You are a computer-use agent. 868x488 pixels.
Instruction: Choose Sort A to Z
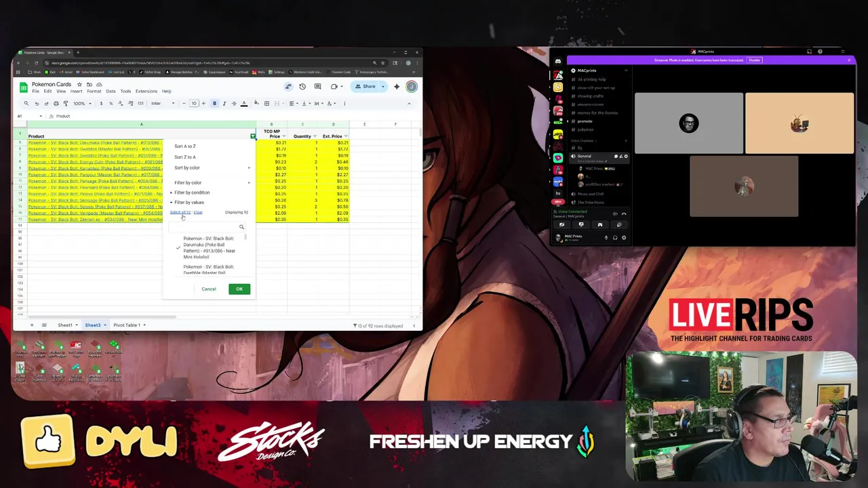tap(185, 146)
